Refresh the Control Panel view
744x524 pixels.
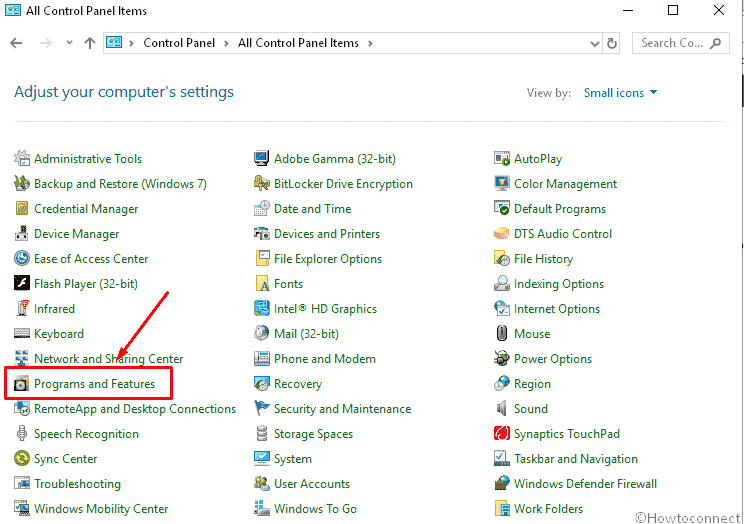point(612,44)
